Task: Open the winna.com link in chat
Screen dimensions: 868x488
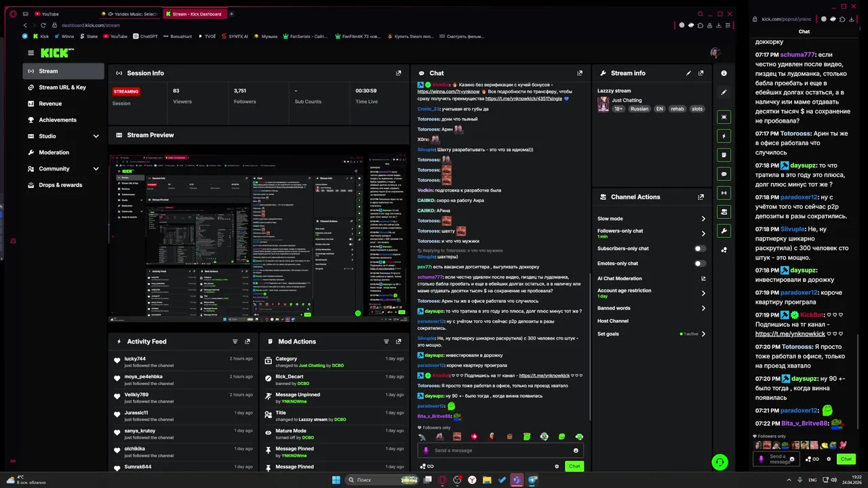Action: [x=448, y=91]
